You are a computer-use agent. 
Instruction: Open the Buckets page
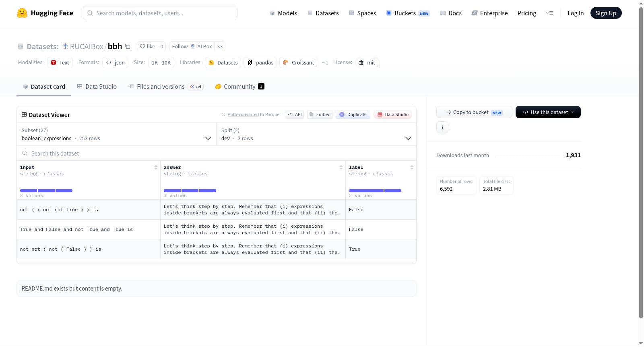coord(408,13)
